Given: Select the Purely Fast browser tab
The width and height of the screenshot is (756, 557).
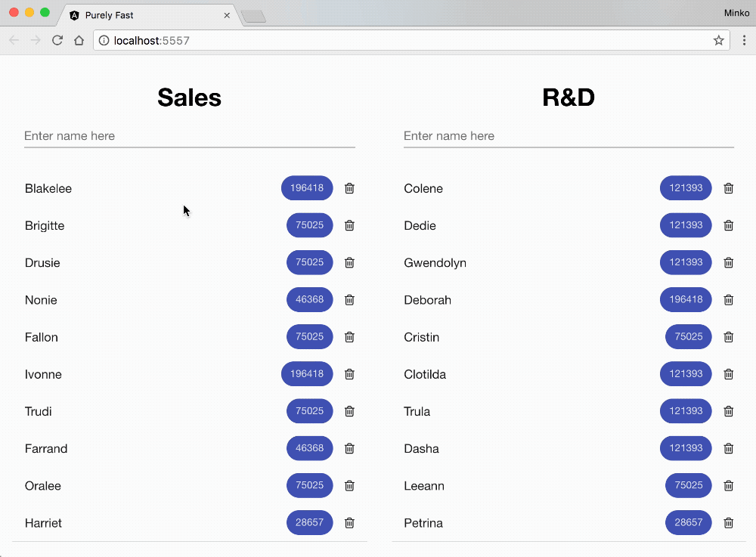Looking at the screenshot, I should coord(150,15).
